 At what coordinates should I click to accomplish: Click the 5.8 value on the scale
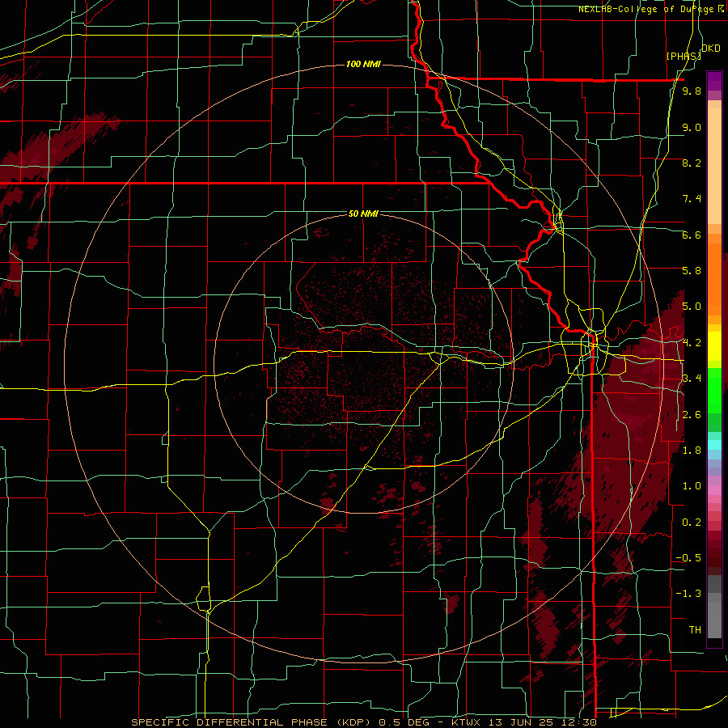(x=692, y=271)
